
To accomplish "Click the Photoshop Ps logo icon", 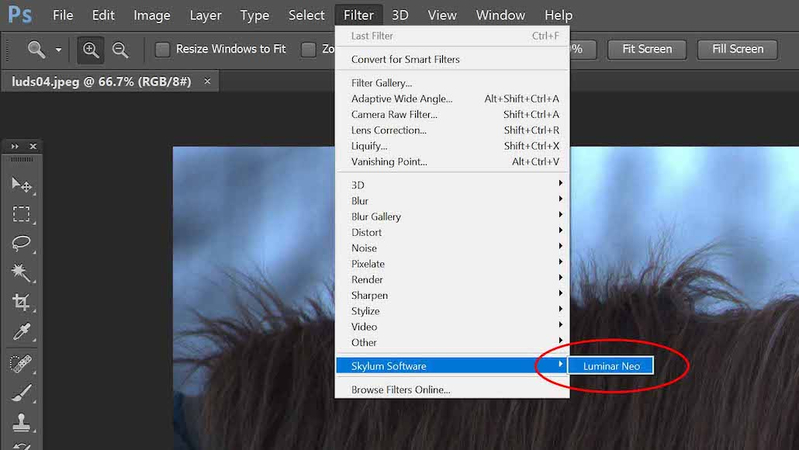I will (x=20, y=15).
